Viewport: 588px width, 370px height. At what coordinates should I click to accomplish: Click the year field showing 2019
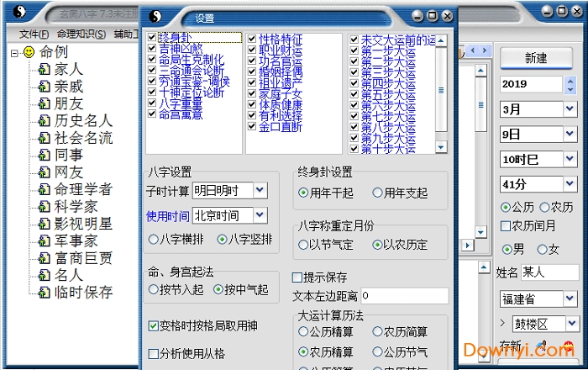[x=531, y=84]
